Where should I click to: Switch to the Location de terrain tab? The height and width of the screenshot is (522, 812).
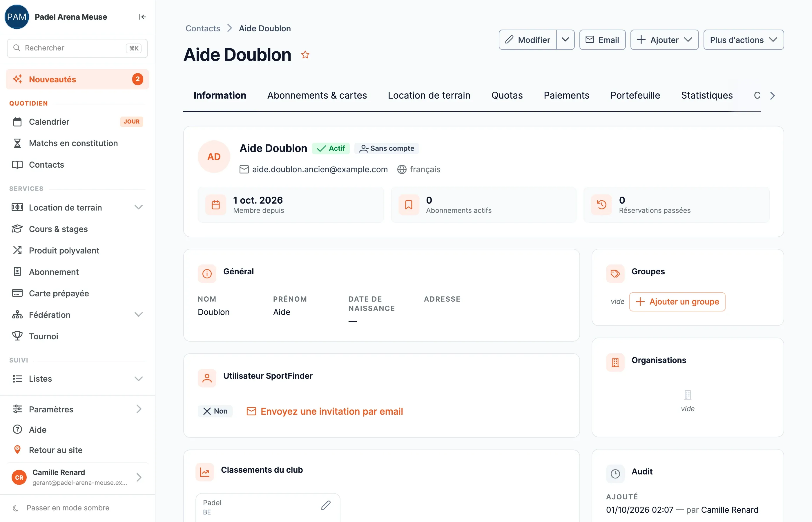[429, 95]
